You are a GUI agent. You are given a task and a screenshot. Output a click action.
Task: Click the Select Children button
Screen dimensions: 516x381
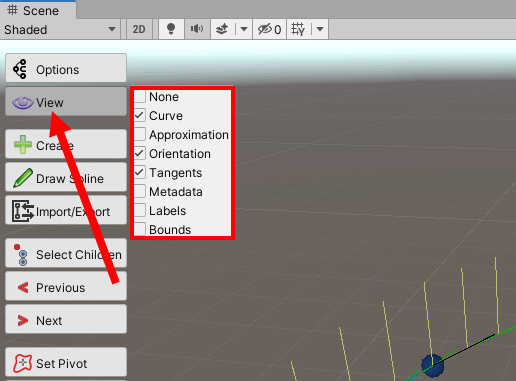(x=66, y=253)
